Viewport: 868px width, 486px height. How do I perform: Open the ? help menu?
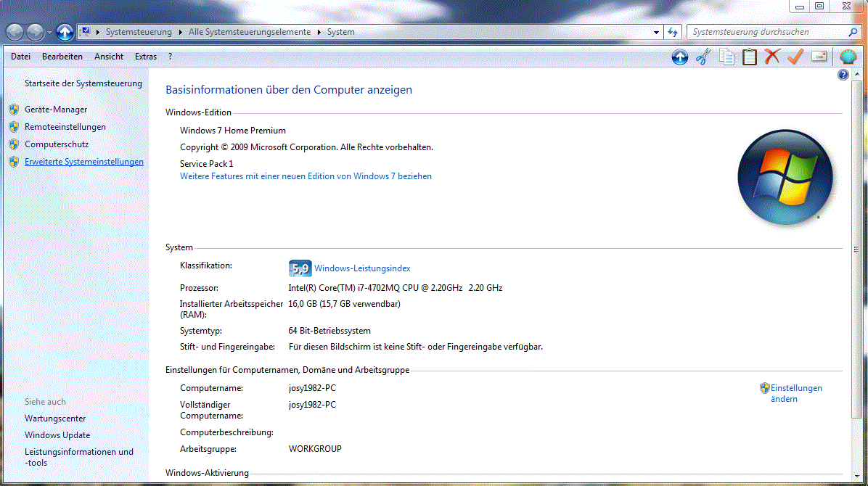[x=170, y=57]
